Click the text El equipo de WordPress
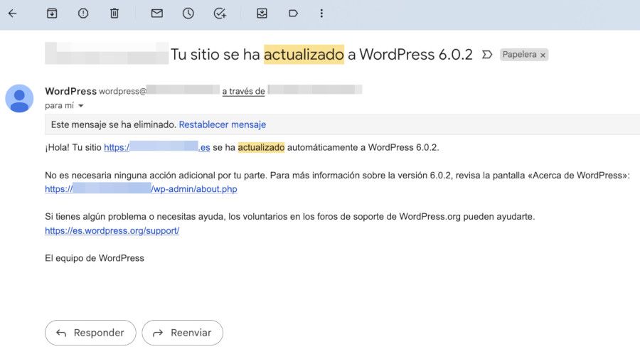640x364 pixels. click(x=95, y=258)
